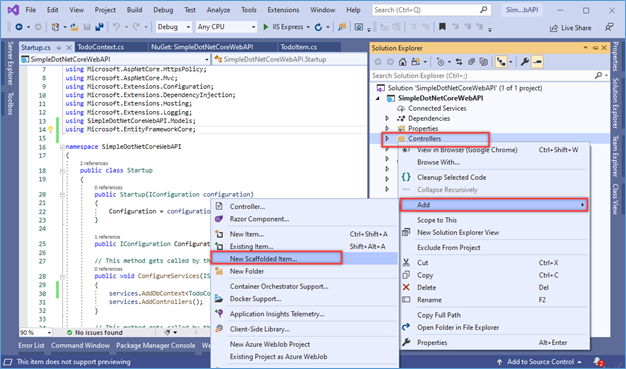The height and width of the screenshot is (369, 626).
Task: Click the notifications icon in status bar
Action: coord(598,362)
